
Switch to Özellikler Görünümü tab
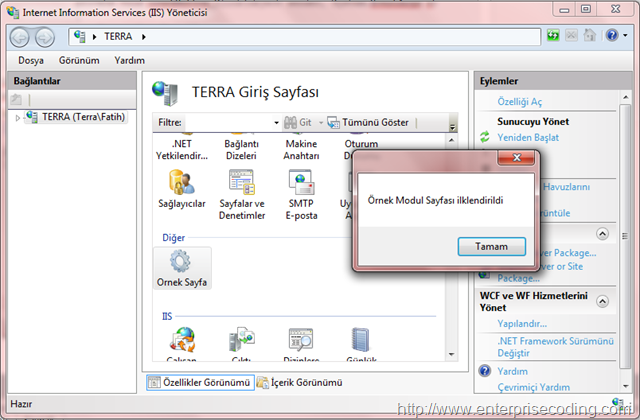click(x=200, y=382)
